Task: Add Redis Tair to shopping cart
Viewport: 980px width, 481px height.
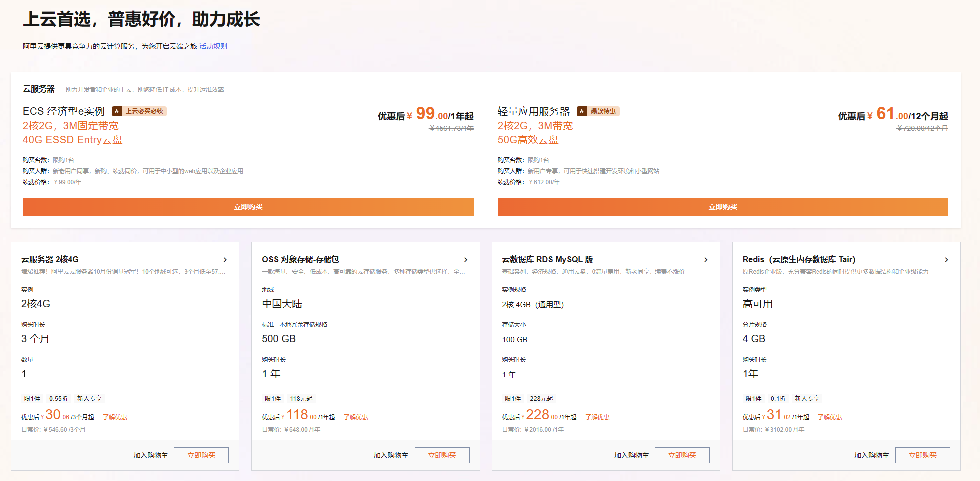Action: click(871, 455)
